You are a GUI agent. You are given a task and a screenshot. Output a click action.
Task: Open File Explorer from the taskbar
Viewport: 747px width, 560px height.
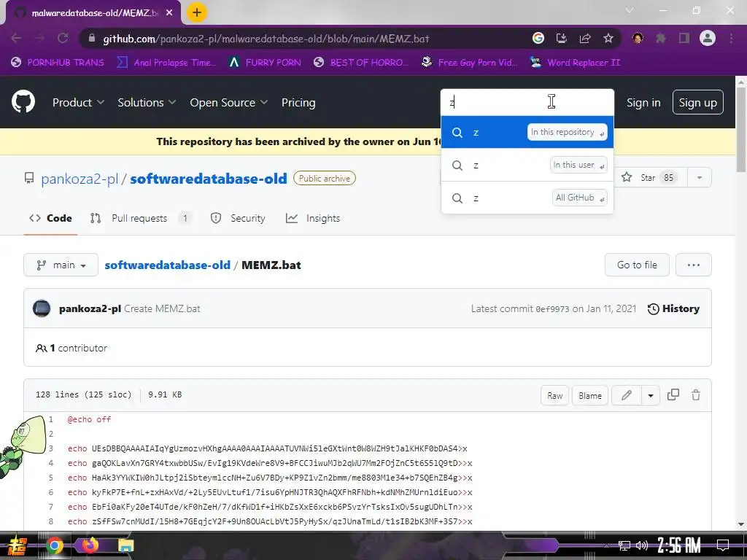125,545
